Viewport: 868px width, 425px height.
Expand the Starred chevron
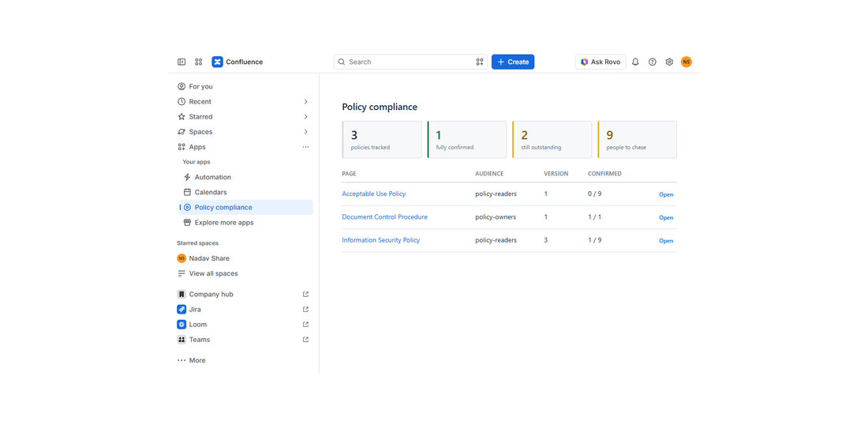[x=305, y=117]
